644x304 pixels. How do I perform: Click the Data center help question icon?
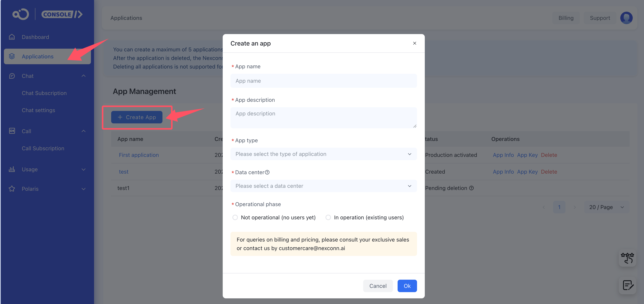click(x=267, y=172)
